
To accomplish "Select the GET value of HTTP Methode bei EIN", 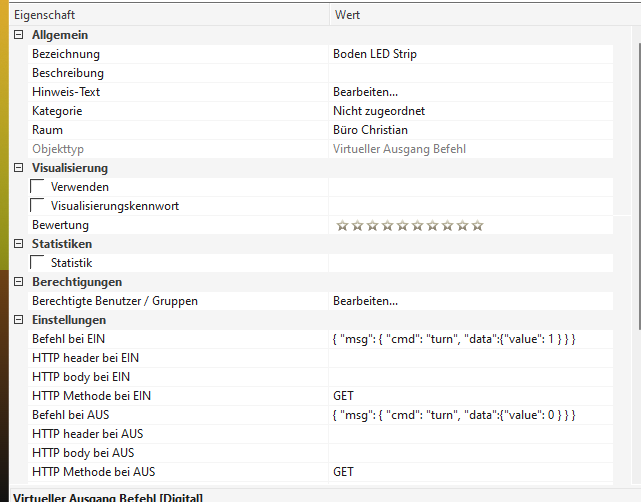I will click(x=343, y=396).
